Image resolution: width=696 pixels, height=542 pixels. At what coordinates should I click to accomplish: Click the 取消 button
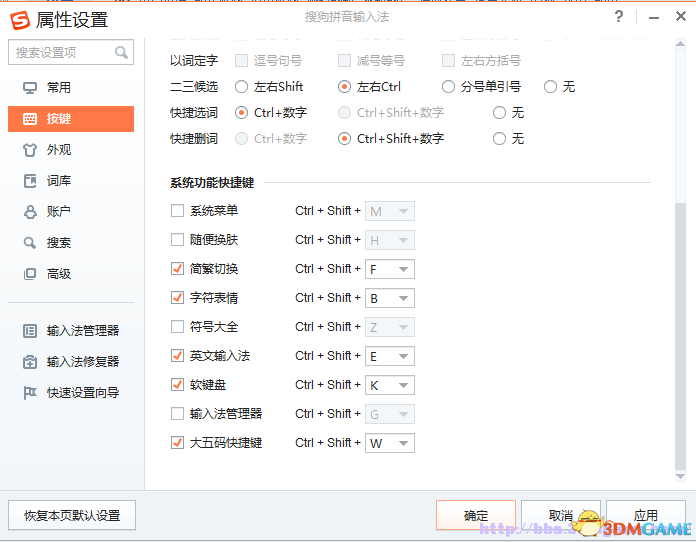tap(561, 515)
